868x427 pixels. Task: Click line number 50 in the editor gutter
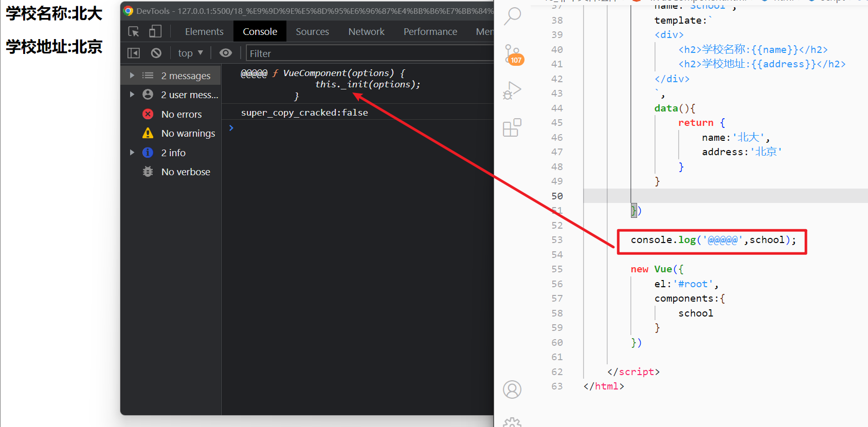557,196
